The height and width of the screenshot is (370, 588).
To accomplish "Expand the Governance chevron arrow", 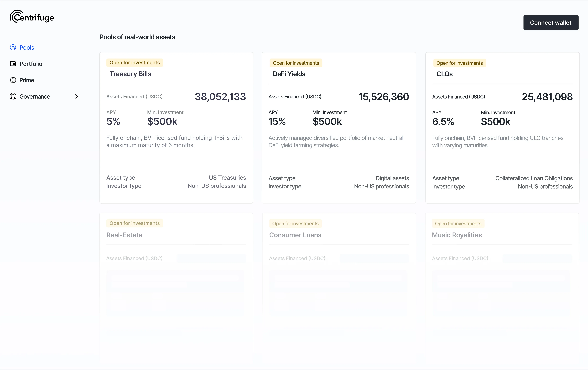I will click(76, 96).
